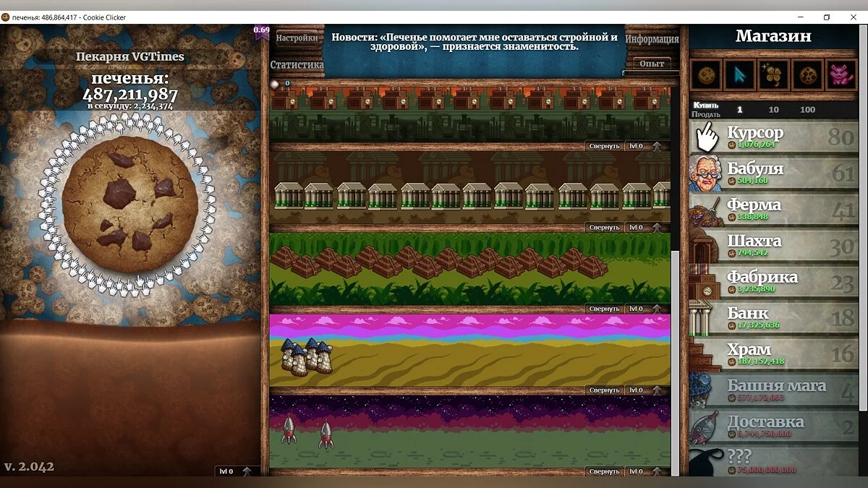Level up the bank building row

pos(647,227)
